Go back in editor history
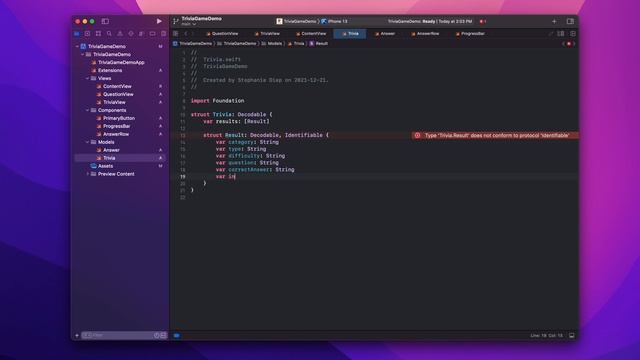Viewport: 640px width, 360px height. 186,34
